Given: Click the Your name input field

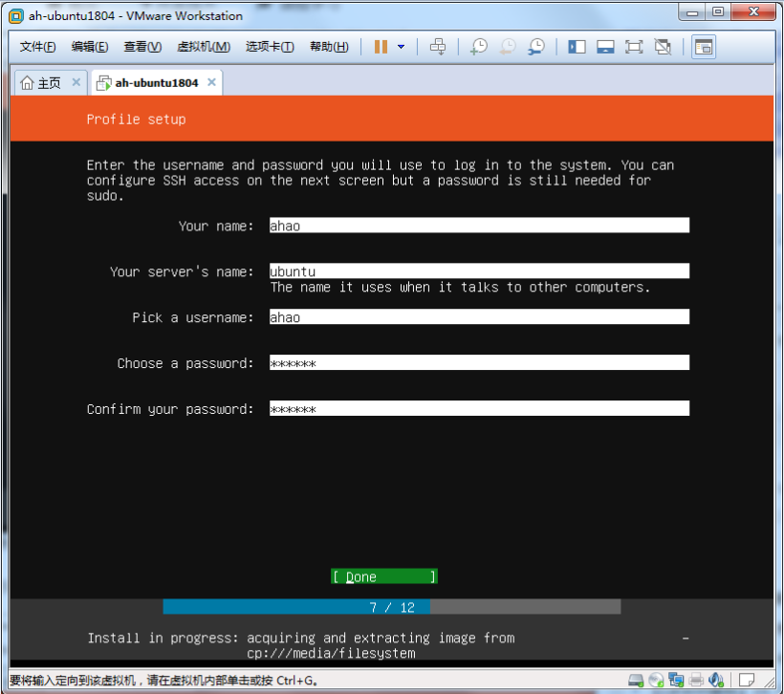Looking at the screenshot, I should (x=478, y=226).
